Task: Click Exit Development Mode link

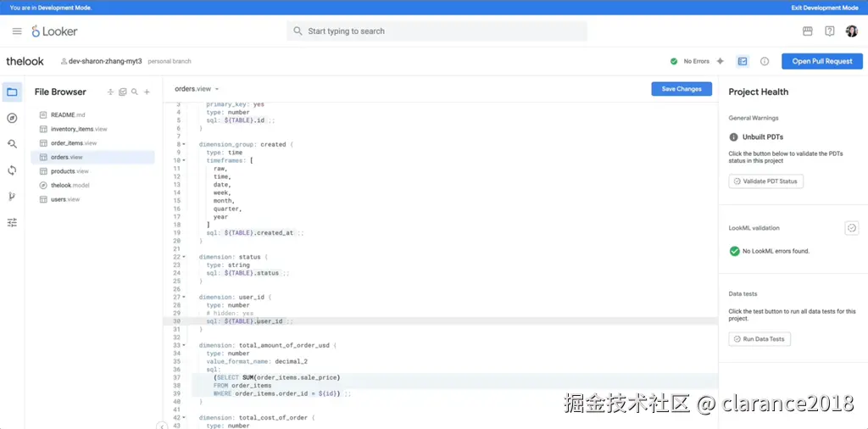Action: click(x=825, y=8)
